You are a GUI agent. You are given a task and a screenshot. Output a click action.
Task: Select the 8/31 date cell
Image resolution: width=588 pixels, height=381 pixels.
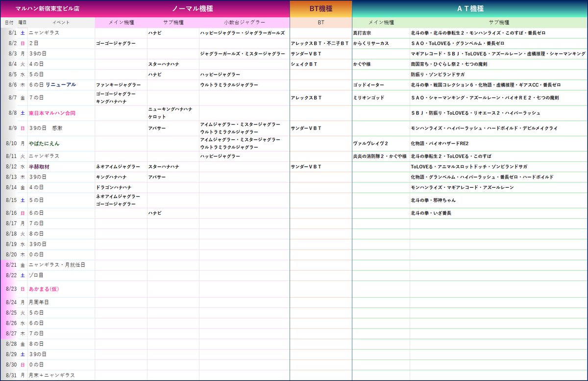tap(9, 375)
